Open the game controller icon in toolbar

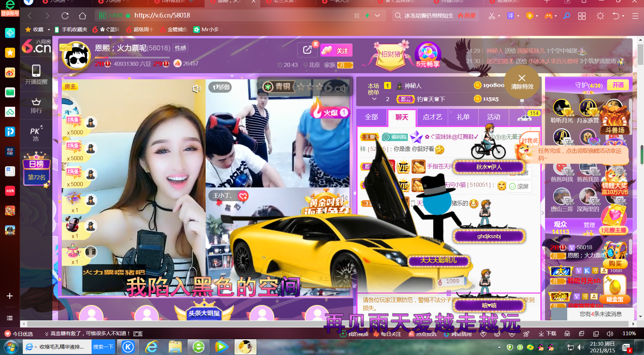click(548, 16)
